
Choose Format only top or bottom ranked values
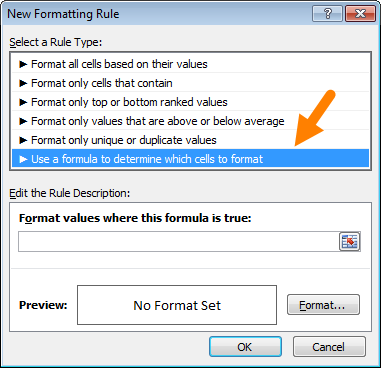191,102
